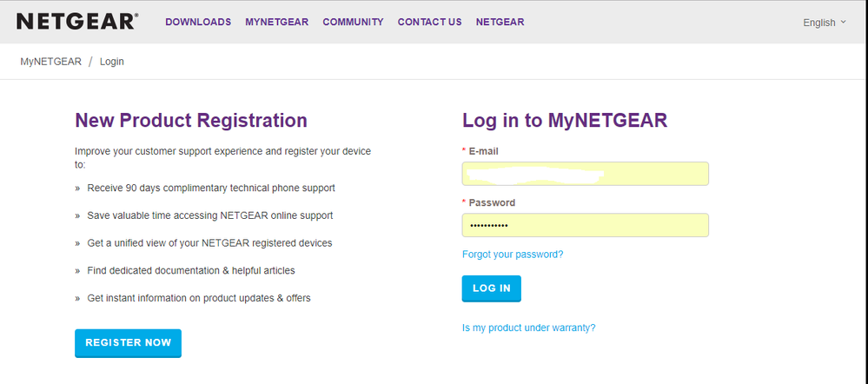This screenshot has height=384, width=868.
Task: Select CONTACT US in the top navigation
Action: tap(429, 23)
